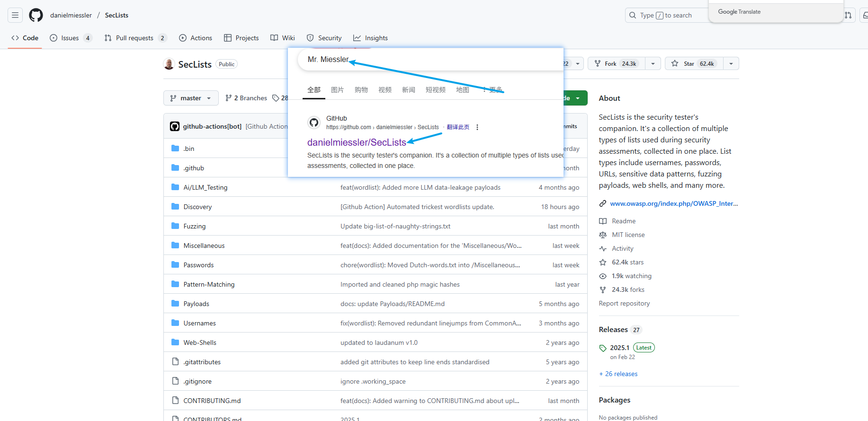Expand the Star lists dropdown arrow

(x=731, y=63)
